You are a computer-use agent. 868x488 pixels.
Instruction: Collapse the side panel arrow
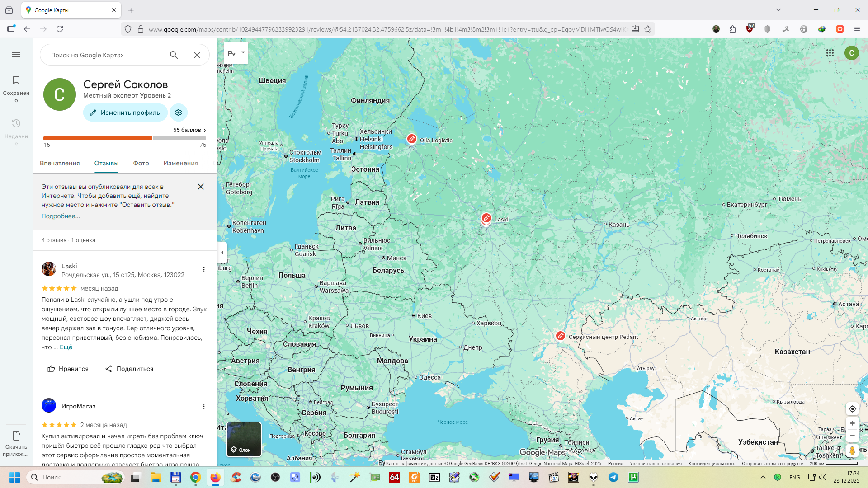(222, 253)
